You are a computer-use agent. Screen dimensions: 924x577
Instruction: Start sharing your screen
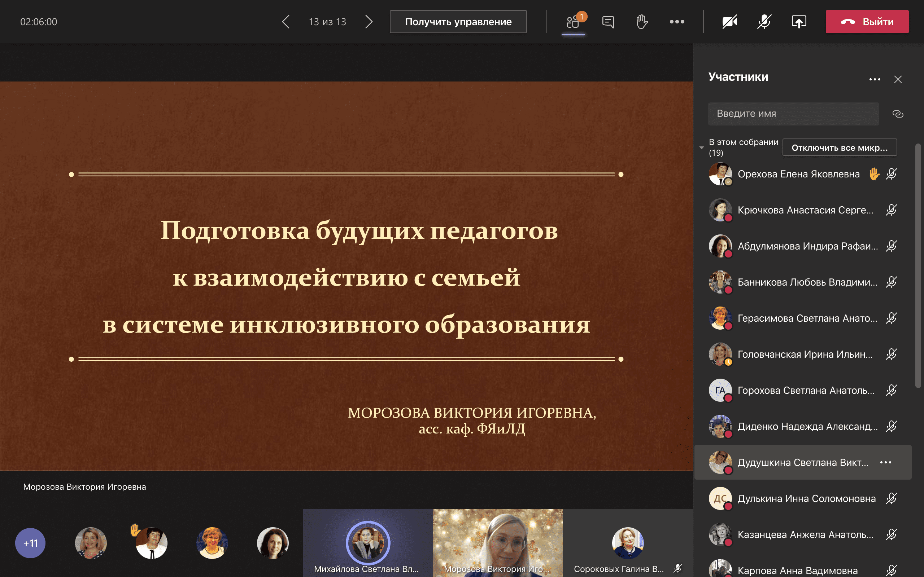(799, 22)
